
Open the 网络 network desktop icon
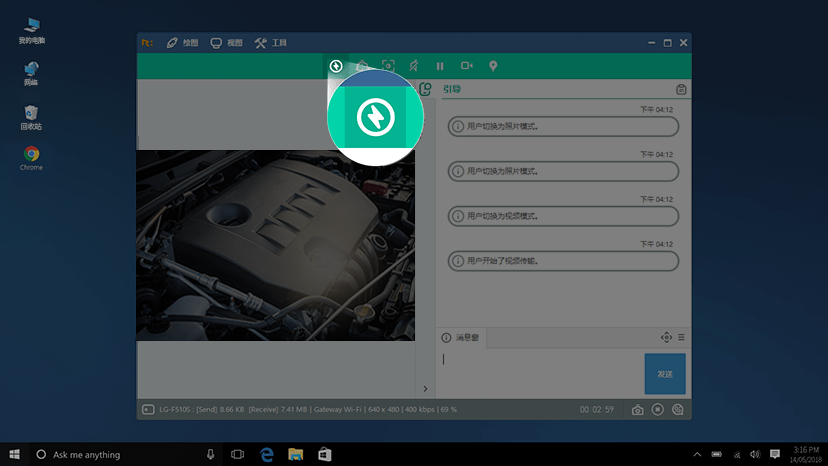(x=31, y=73)
